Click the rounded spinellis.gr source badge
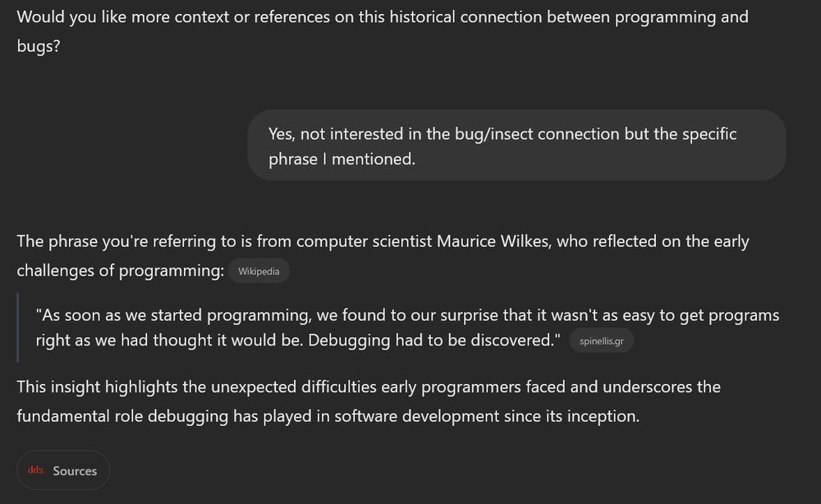The height and width of the screenshot is (504, 821). pyautogui.click(x=602, y=340)
